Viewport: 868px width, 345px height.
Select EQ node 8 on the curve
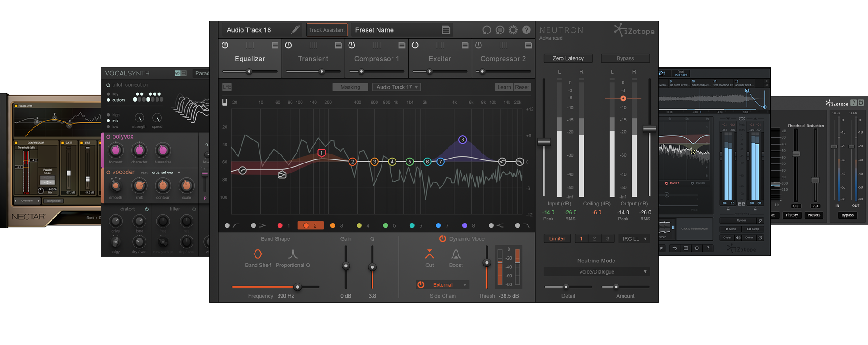click(x=462, y=140)
